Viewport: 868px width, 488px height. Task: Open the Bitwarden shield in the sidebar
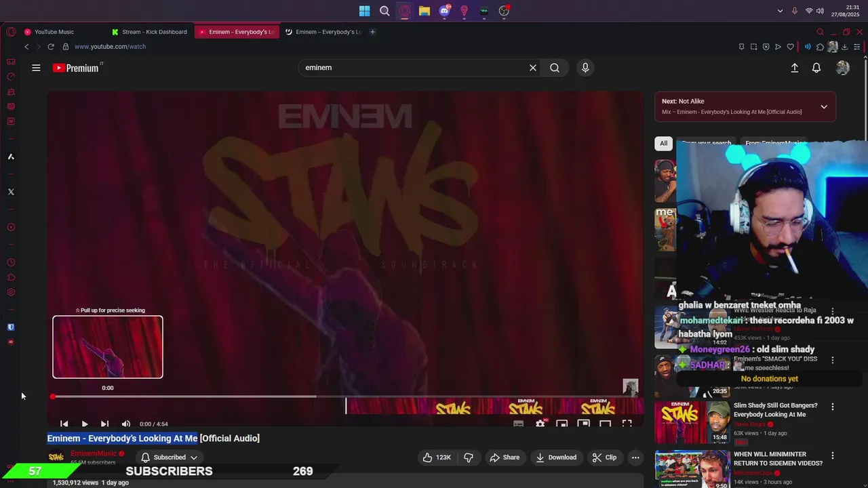(x=11, y=327)
